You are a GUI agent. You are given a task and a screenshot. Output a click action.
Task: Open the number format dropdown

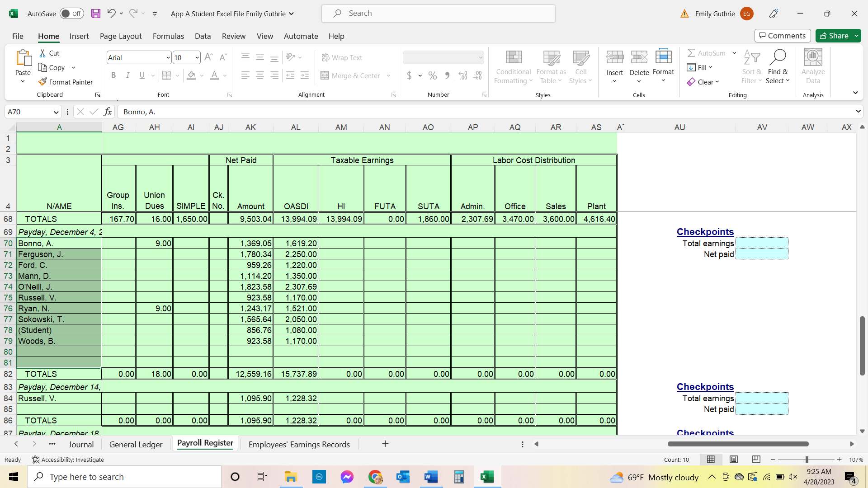tap(480, 58)
